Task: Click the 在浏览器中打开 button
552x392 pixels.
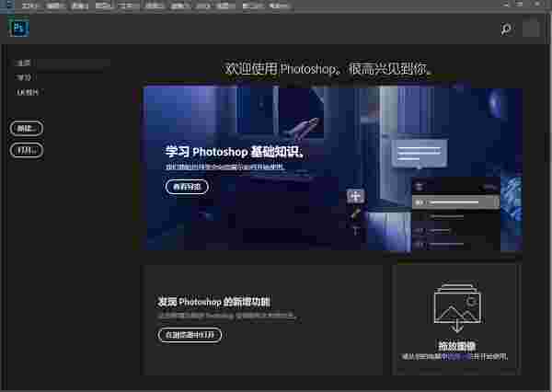Action: coord(190,335)
